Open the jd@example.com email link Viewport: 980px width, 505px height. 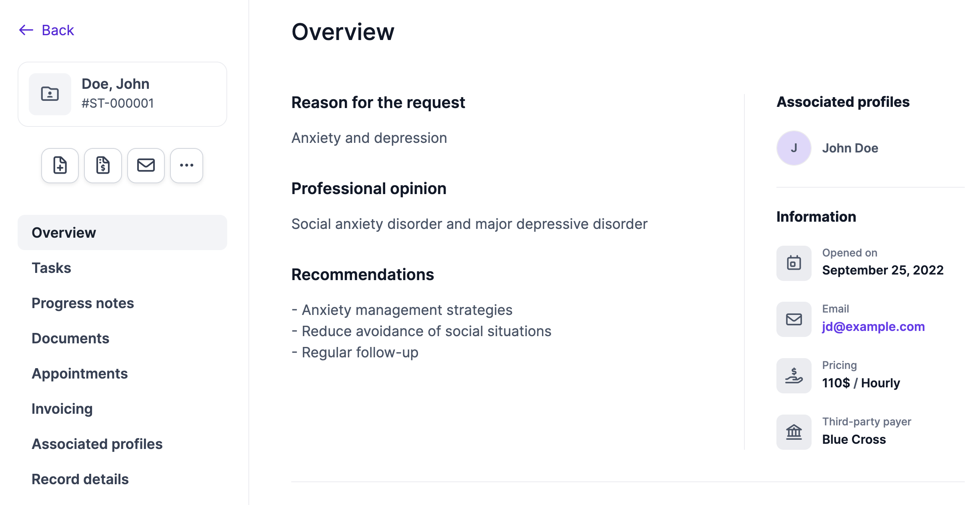(x=873, y=327)
